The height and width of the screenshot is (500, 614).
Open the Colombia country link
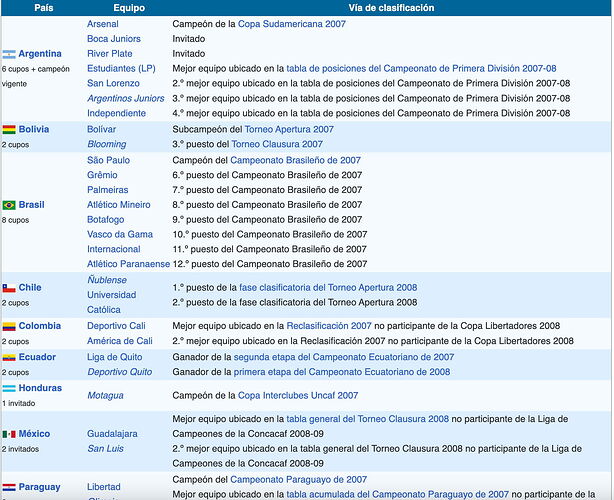tap(40, 326)
